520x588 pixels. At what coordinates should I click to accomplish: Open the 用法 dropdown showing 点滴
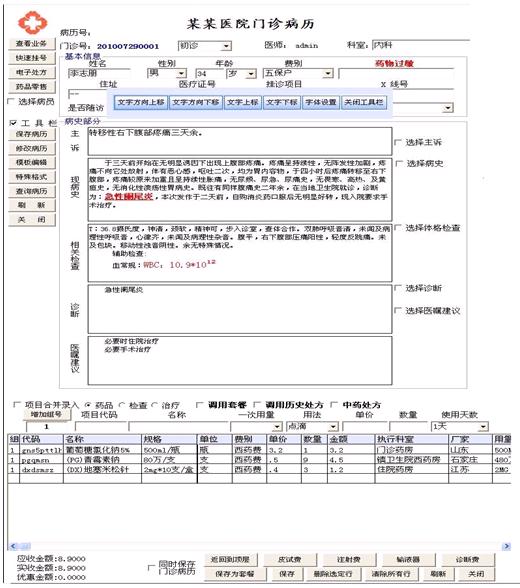(333, 426)
